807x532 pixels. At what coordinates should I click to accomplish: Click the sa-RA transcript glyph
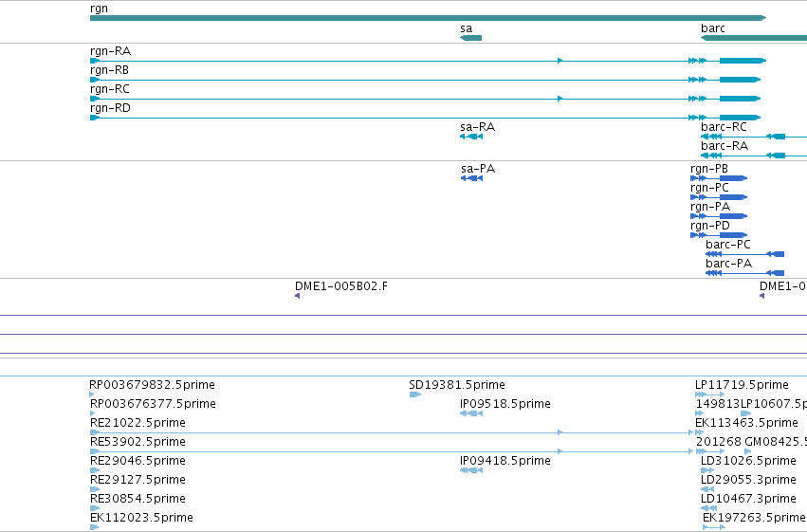(471, 137)
